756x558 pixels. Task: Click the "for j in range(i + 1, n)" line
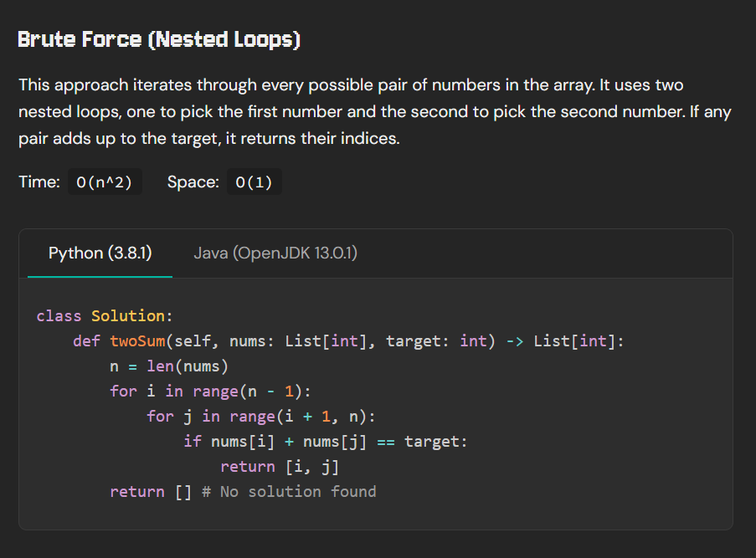[261, 417]
